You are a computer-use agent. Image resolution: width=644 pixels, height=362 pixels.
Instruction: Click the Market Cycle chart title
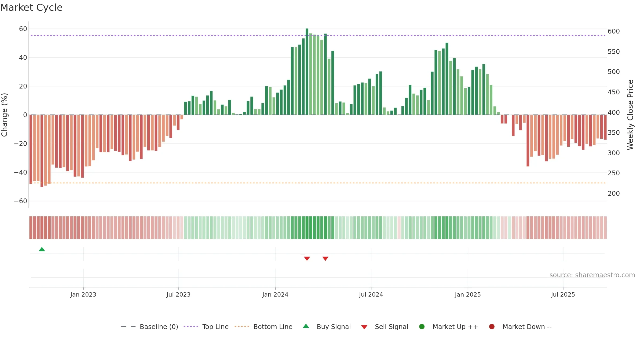click(x=31, y=8)
